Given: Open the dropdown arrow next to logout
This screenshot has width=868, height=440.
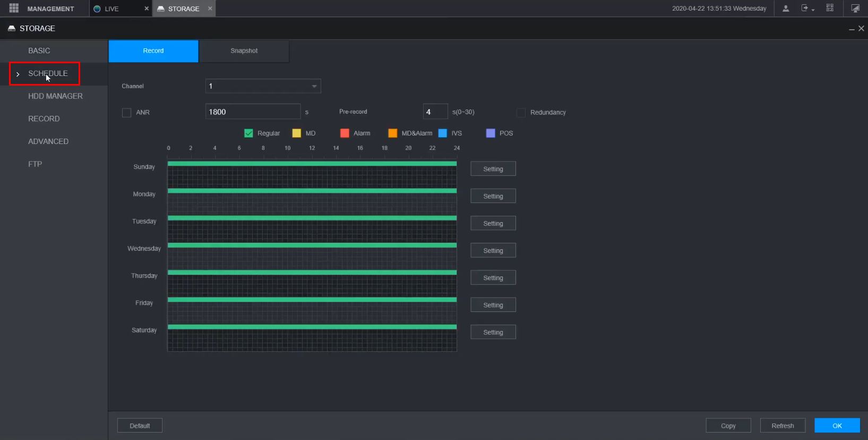Looking at the screenshot, I should click(813, 10).
